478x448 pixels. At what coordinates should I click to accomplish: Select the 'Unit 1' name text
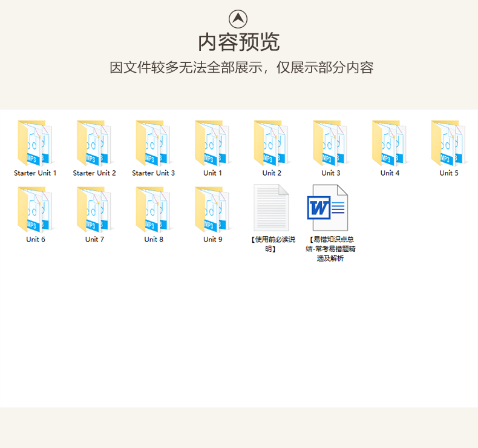tap(212, 173)
